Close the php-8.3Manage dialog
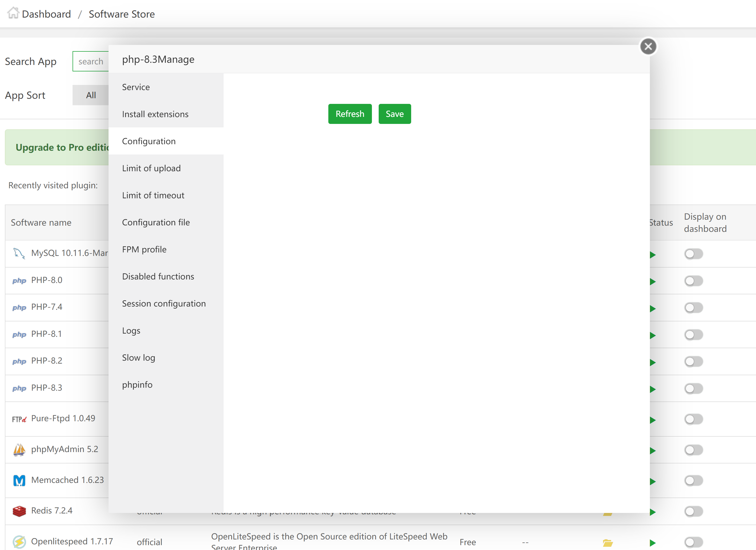The height and width of the screenshot is (550, 756). tap(648, 47)
